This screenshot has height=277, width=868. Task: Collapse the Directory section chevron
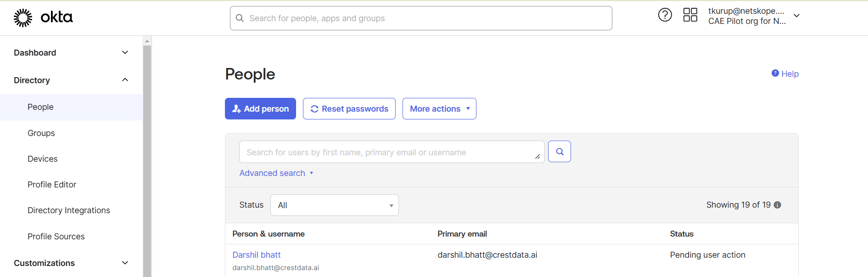(125, 80)
